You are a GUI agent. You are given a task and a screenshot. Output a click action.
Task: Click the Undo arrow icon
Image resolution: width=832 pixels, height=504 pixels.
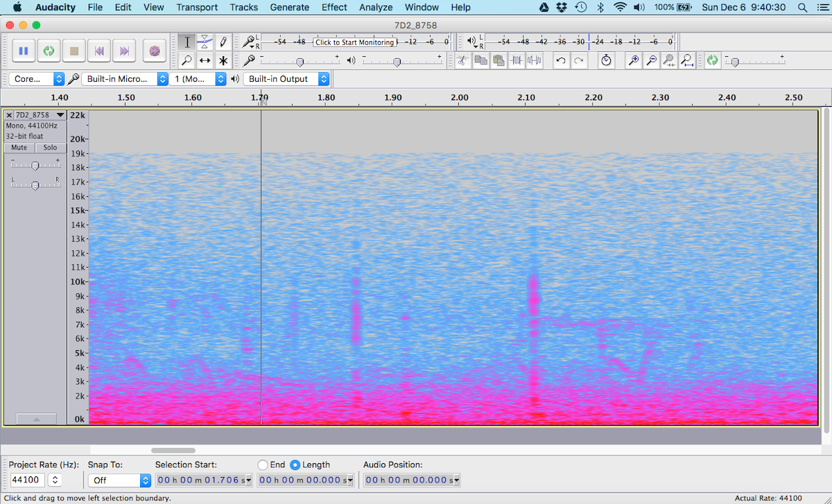[560, 60]
